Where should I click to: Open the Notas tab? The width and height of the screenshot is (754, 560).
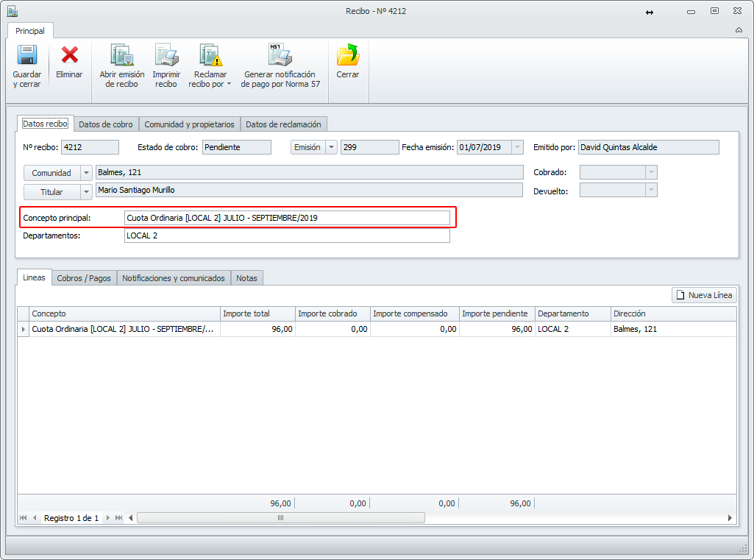click(246, 278)
